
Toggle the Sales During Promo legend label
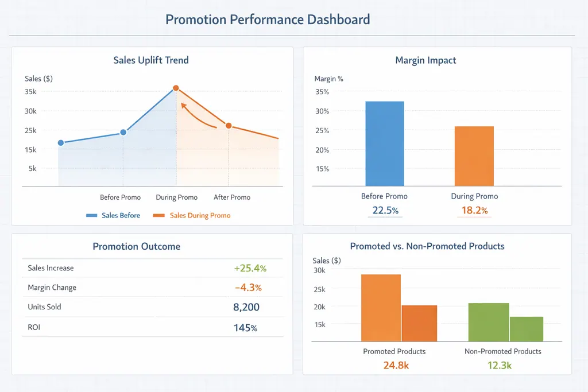200,216
